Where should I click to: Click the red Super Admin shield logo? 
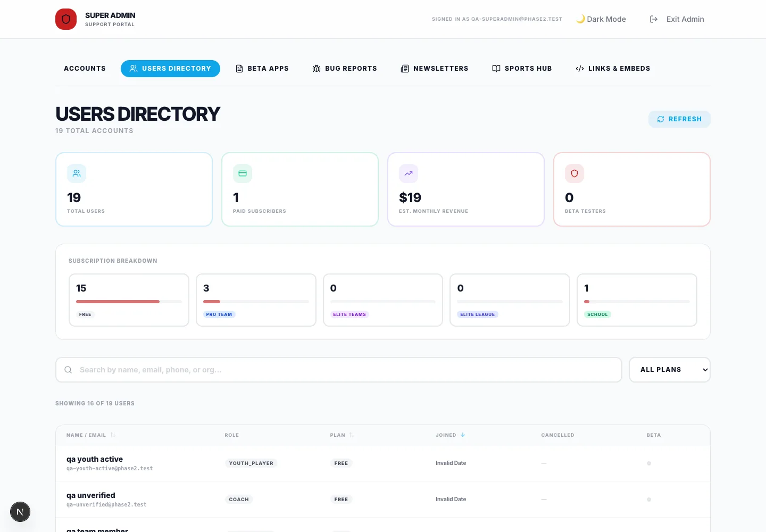(66, 19)
